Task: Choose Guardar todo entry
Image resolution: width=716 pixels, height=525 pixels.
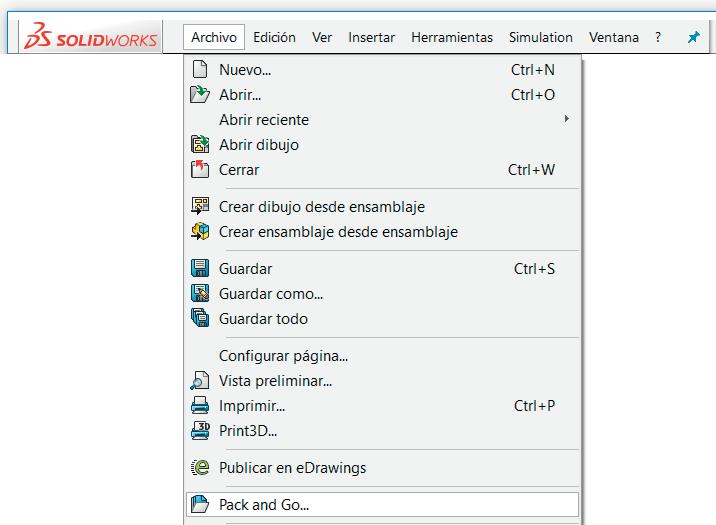Action: 383,318
